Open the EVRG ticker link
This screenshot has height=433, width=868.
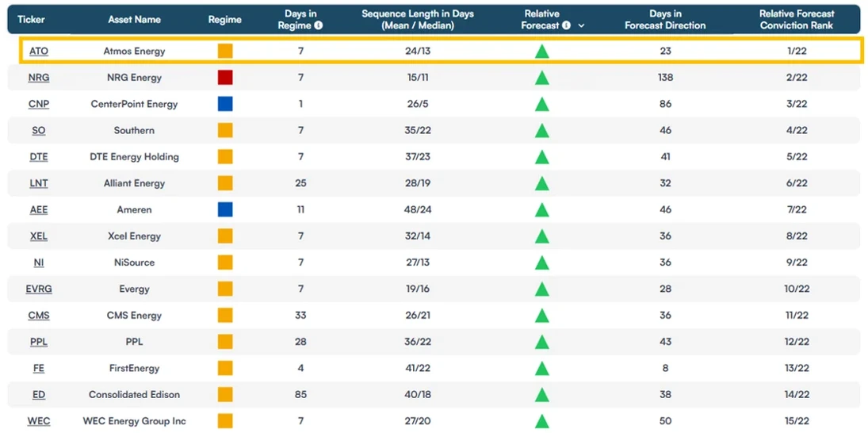click(39, 289)
